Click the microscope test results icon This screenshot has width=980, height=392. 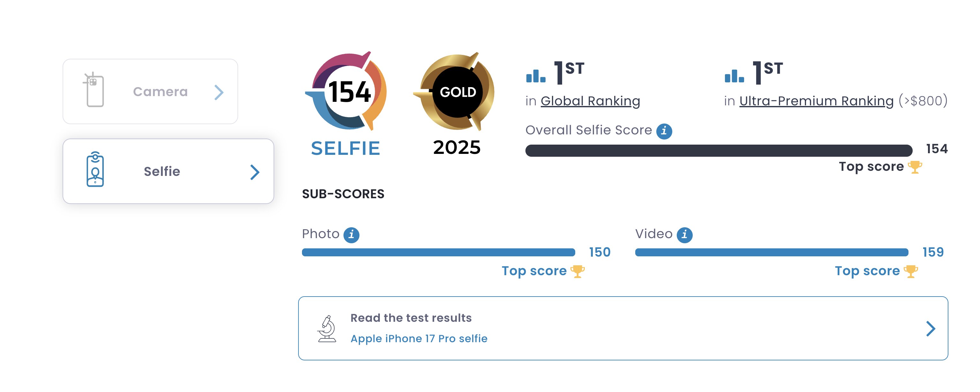tap(327, 328)
